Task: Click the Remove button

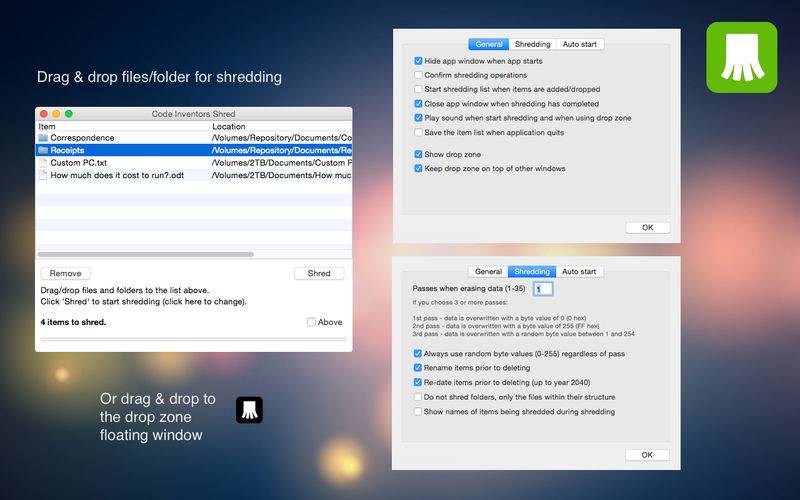Action: point(65,273)
